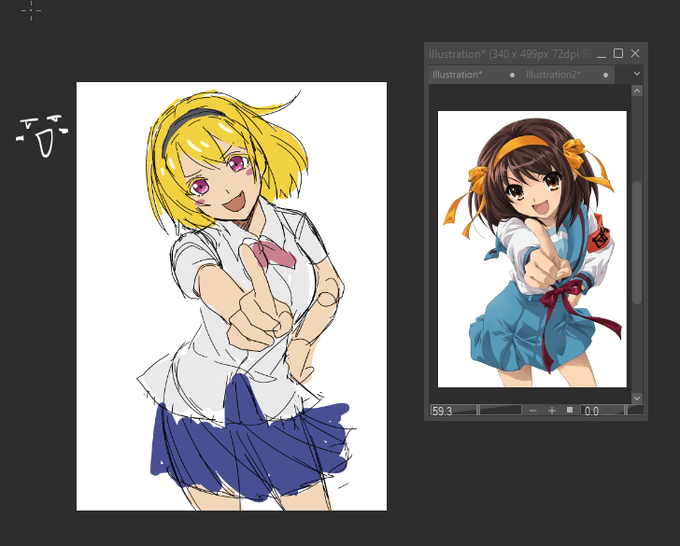Maximize the Illustration* floating window
Viewport: 680px width, 546px height.
pyautogui.click(x=618, y=53)
